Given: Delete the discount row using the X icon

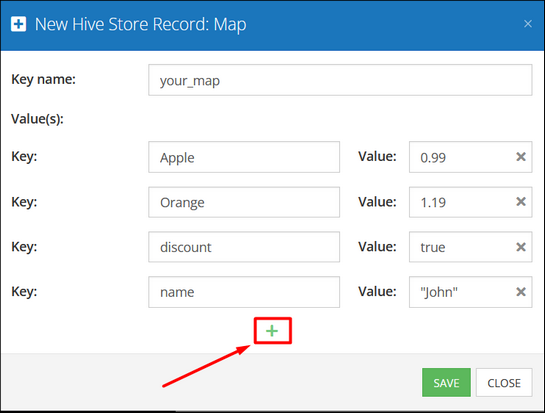Looking at the screenshot, I should click(x=521, y=247).
